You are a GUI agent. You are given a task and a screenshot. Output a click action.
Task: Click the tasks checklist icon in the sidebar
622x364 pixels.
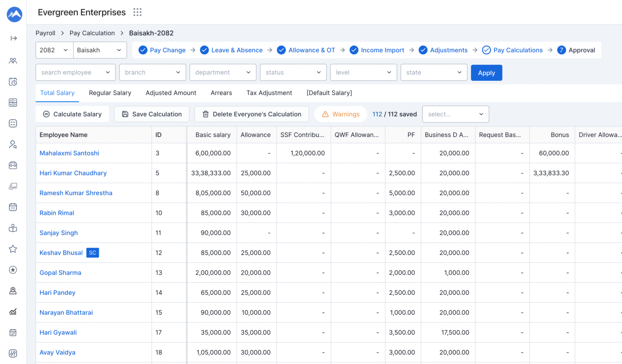[x=13, y=123]
